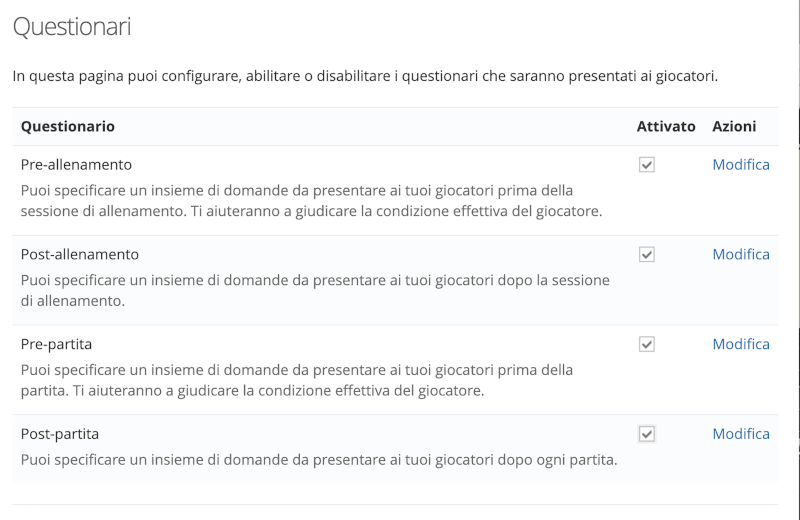Image resolution: width=800 pixels, height=520 pixels.
Task: Click the Post-allenamento description text
Action: (x=315, y=290)
